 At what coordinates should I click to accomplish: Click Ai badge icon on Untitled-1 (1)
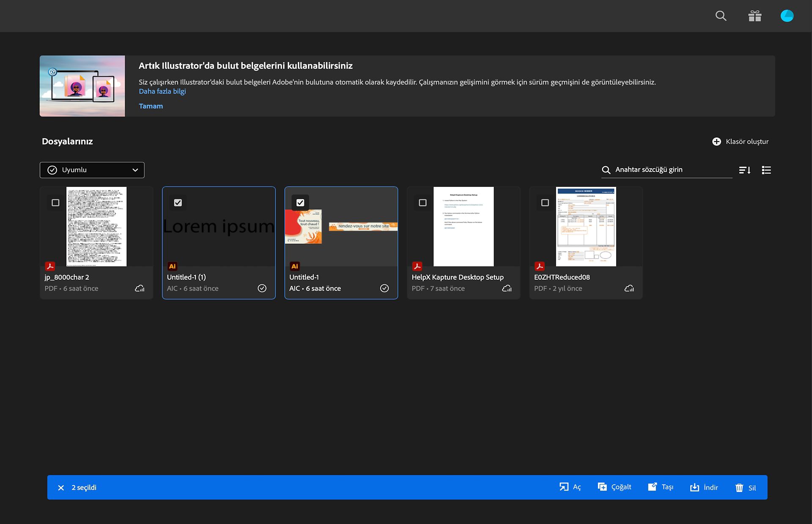[x=172, y=266]
